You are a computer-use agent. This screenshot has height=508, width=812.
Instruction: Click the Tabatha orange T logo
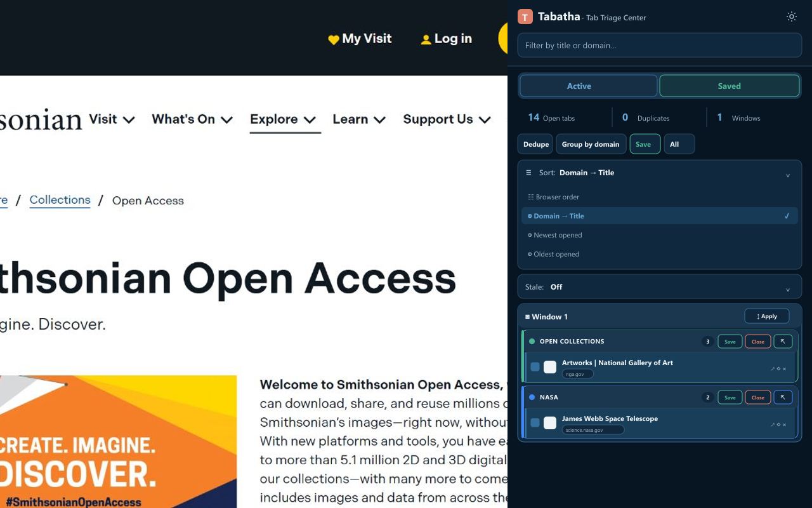tap(525, 17)
